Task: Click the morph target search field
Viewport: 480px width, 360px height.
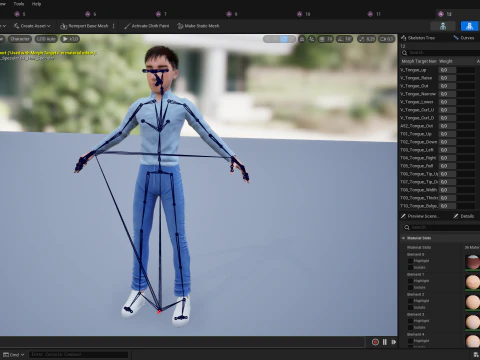Action: coord(440,53)
